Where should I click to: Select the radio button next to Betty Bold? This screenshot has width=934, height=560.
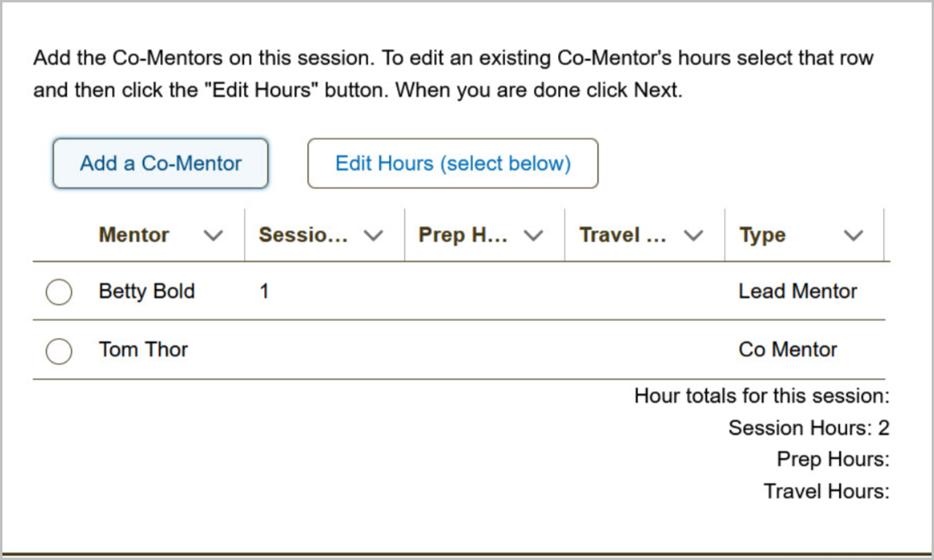58,292
